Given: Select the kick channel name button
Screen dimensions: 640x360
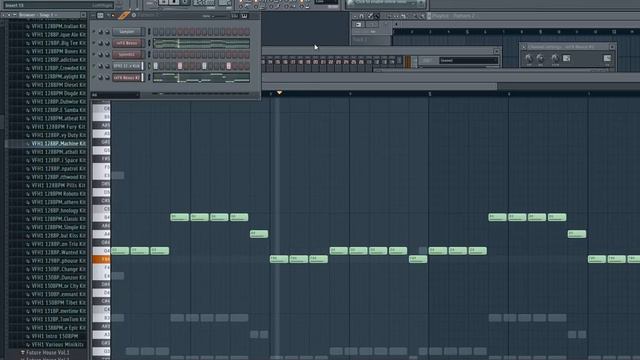Looking at the screenshot, I should pyautogui.click(x=127, y=66).
